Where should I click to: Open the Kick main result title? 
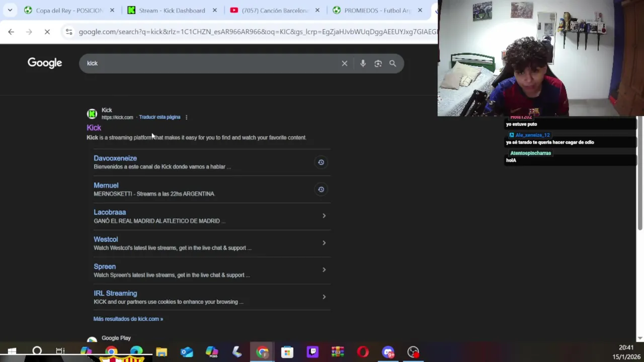94,128
